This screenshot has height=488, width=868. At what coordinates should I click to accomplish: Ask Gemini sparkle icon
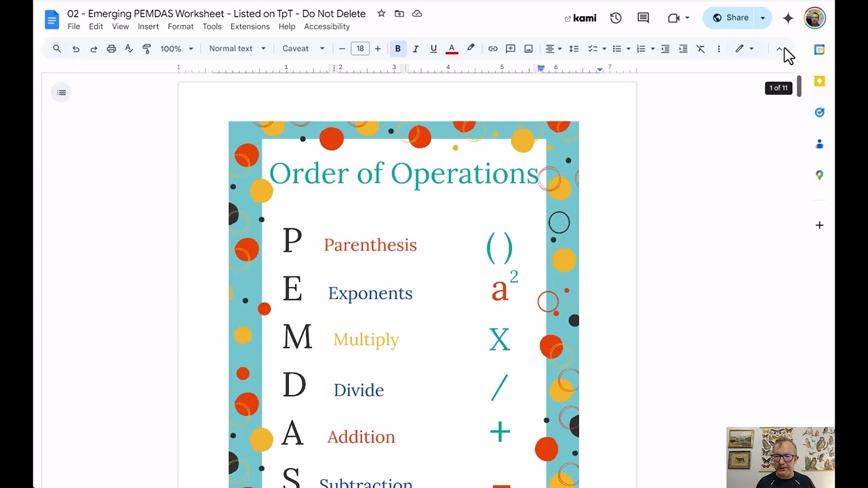pyautogui.click(x=788, y=18)
